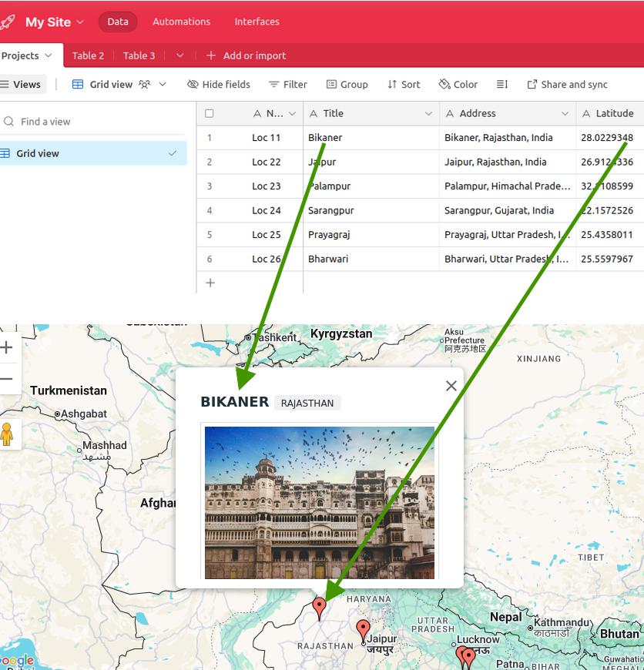This screenshot has width=644, height=670.
Task: Add a new row with the plus button
Action: pos(210,283)
